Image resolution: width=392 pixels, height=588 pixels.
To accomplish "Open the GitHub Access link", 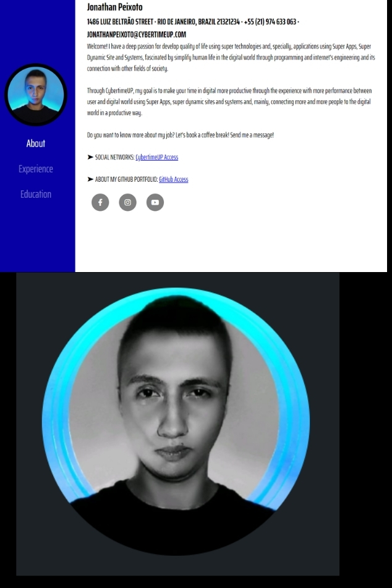I will [x=173, y=179].
